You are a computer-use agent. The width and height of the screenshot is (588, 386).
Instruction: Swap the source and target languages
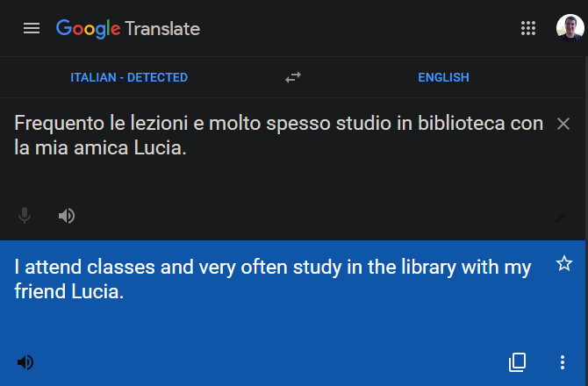pyautogui.click(x=293, y=77)
